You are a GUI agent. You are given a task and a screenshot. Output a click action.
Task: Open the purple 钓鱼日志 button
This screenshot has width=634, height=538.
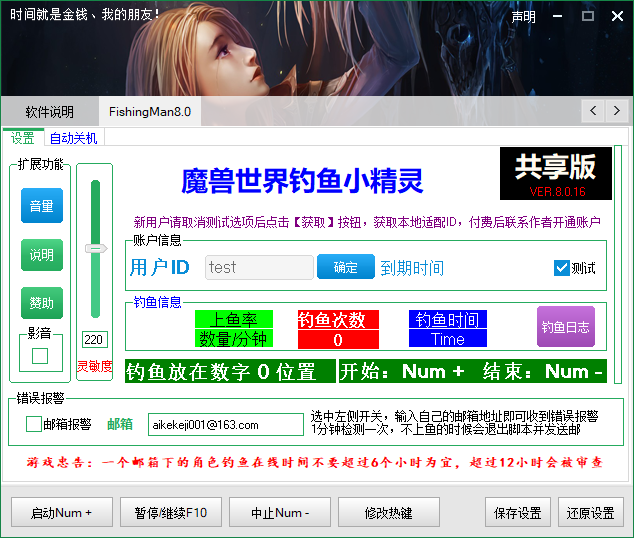pyautogui.click(x=566, y=327)
